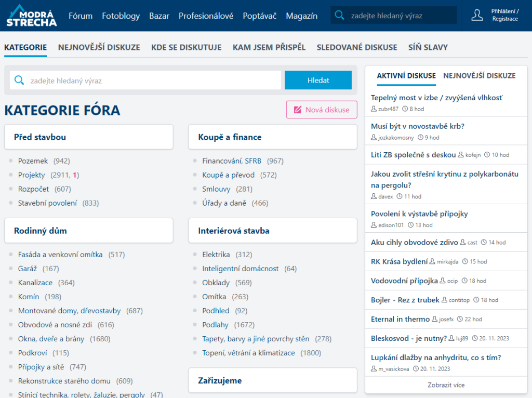532x398 pixels.
Task: Open the Bazar menu item
Action: (x=159, y=16)
